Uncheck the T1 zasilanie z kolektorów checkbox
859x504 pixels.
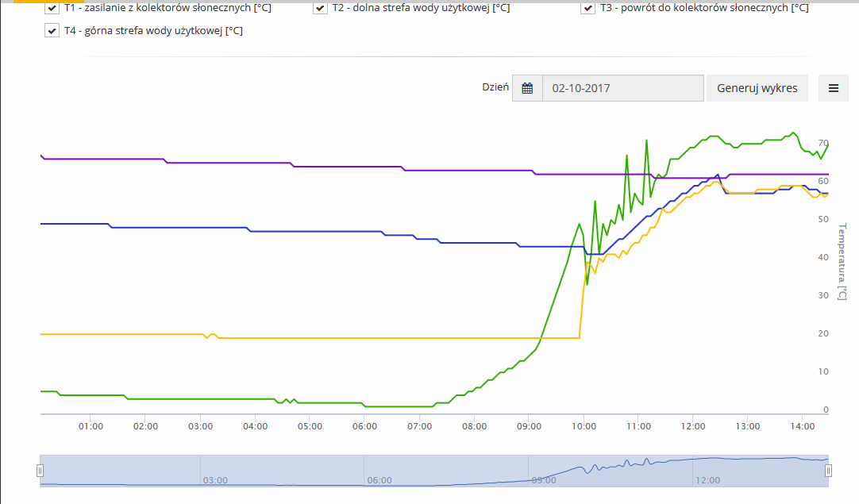[x=52, y=8]
